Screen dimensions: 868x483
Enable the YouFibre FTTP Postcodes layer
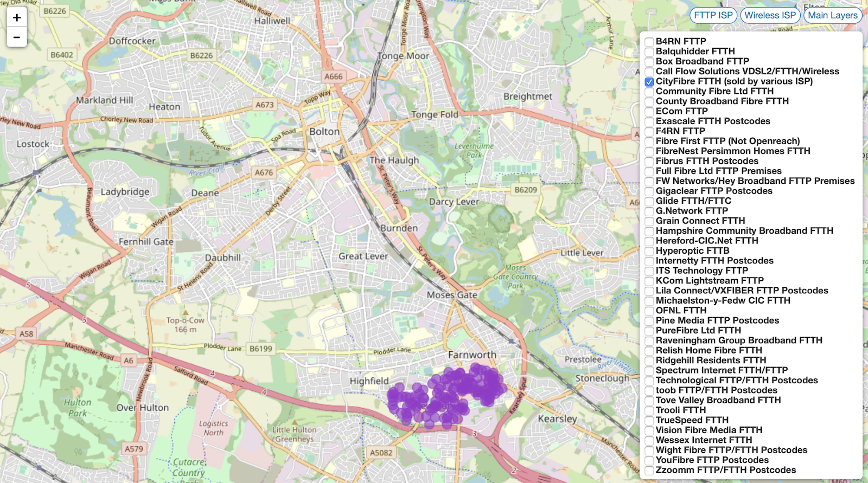(649, 460)
